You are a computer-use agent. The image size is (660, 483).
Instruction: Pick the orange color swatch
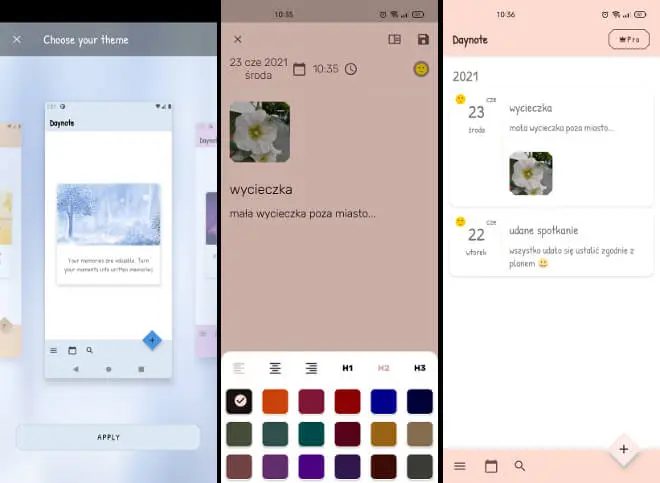coord(275,401)
